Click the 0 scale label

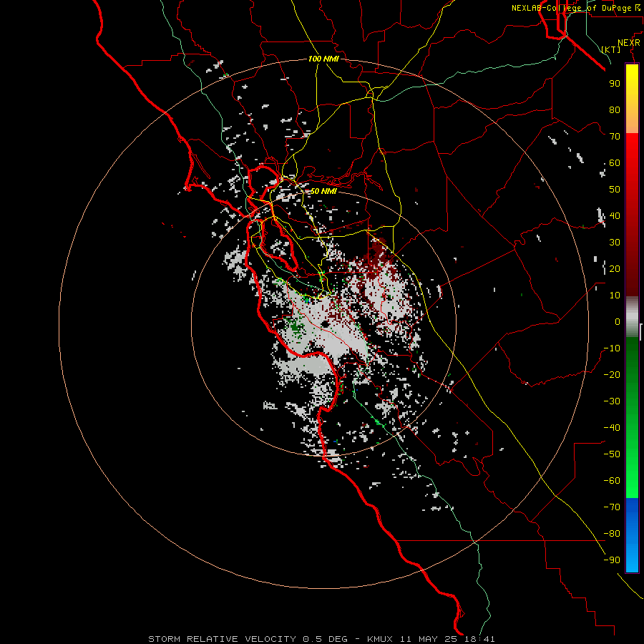coord(618,321)
